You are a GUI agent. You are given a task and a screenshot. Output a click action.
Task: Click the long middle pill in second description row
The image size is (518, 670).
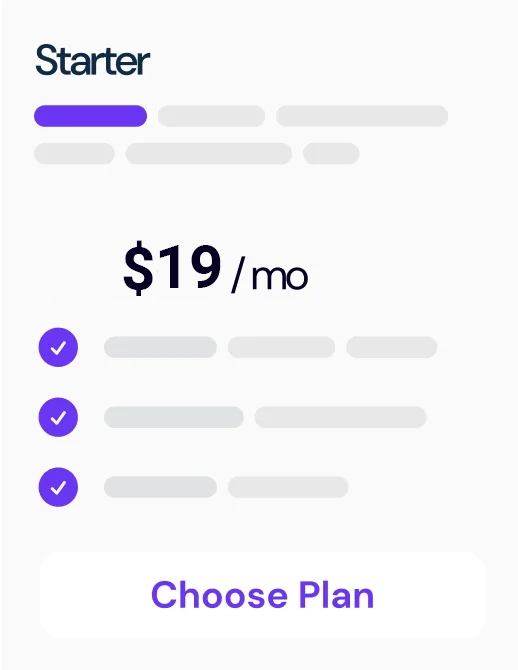(x=209, y=153)
